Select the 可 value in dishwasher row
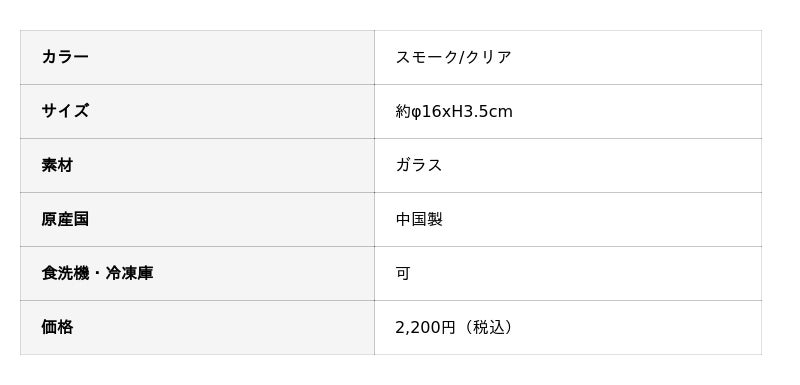The image size is (800, 385). tap(403, 273)
